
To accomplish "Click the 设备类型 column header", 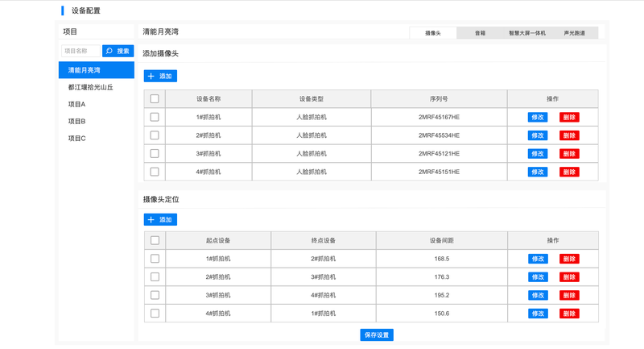I will [x=312, y=98].
